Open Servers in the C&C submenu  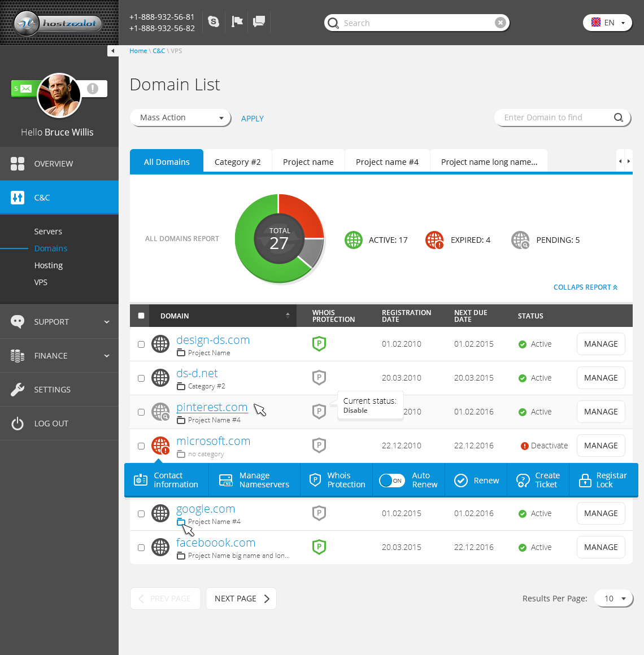tap(48, 232)
